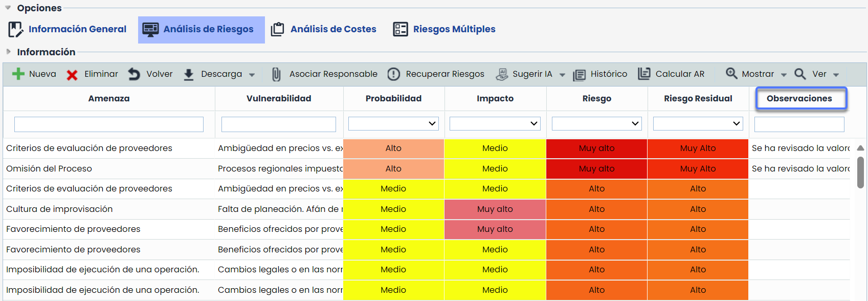Click the Recuperar Riesgos icon
The height and width of the screenshot is (301, 868).
point(393,74)
